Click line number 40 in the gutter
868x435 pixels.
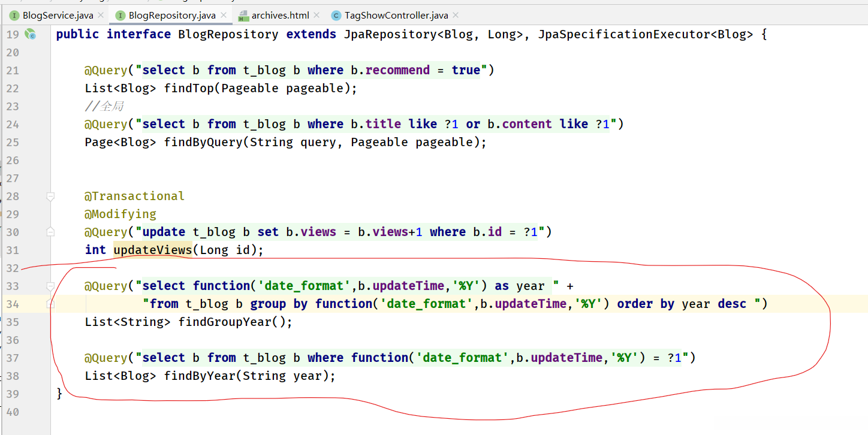pyautogui.click(x=13, y=412)
